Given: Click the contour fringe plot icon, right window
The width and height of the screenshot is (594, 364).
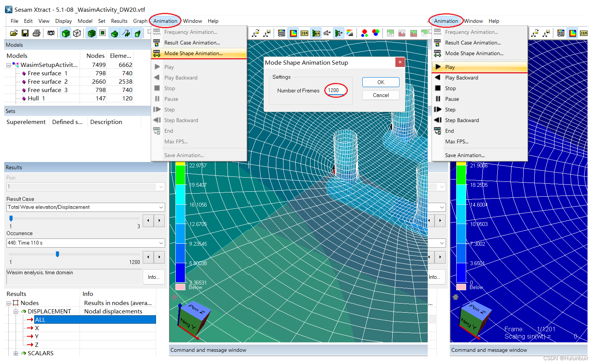Looking at the screenshot, I should [573, 33].
